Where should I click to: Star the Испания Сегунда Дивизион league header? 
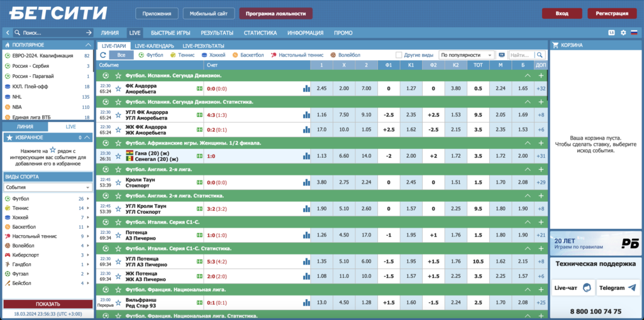[x=118, y=75]
